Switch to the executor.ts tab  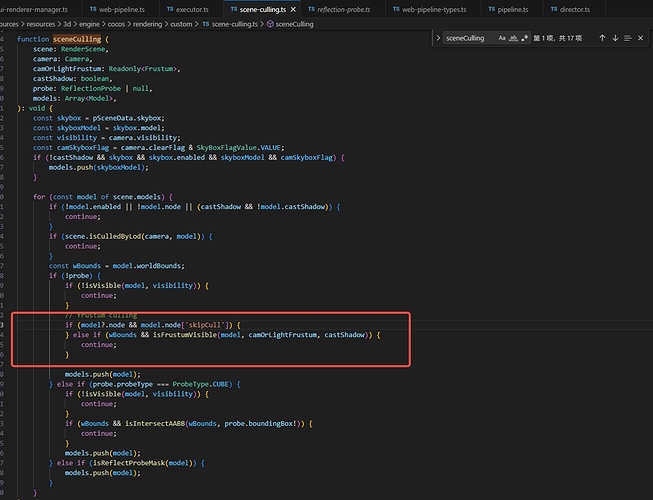point(191,9)
